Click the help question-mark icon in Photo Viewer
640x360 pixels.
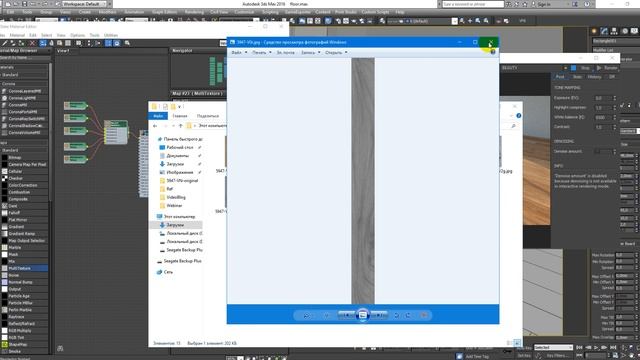(x=493, y=52)
